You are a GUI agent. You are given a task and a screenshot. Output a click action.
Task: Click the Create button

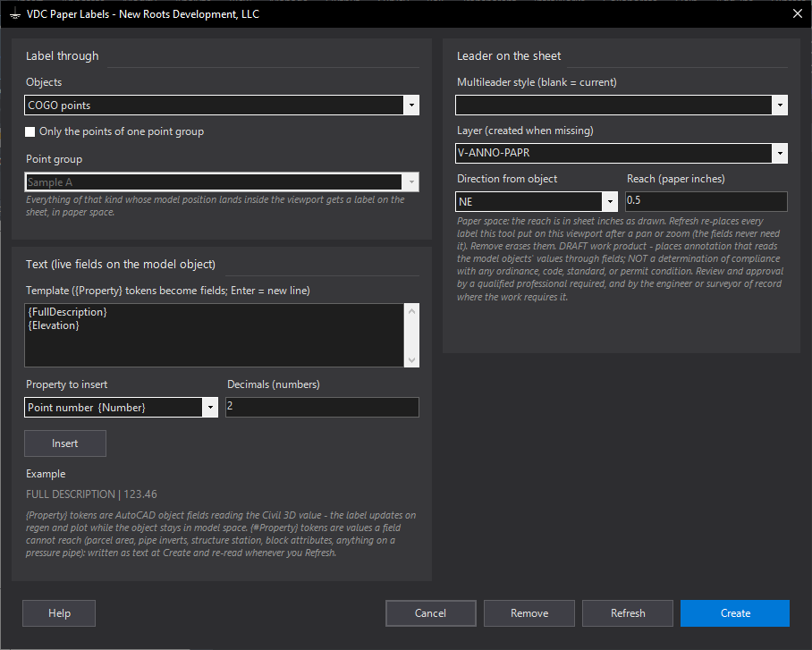(735, 613)
